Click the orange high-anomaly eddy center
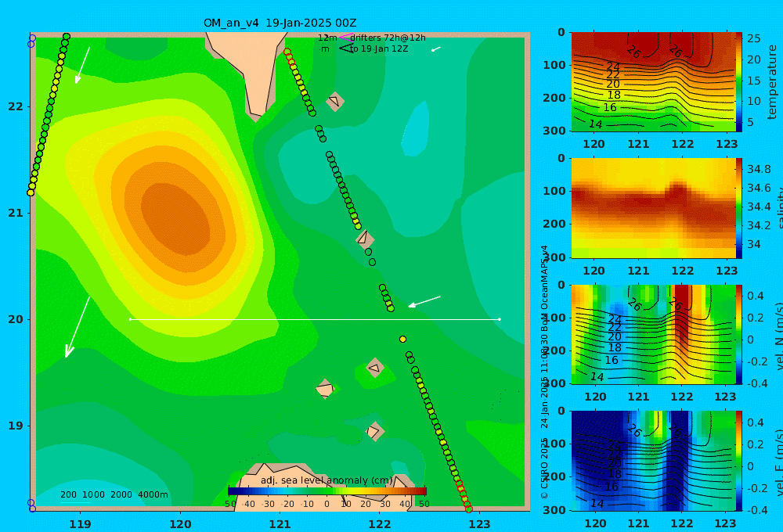 [175, 220]
